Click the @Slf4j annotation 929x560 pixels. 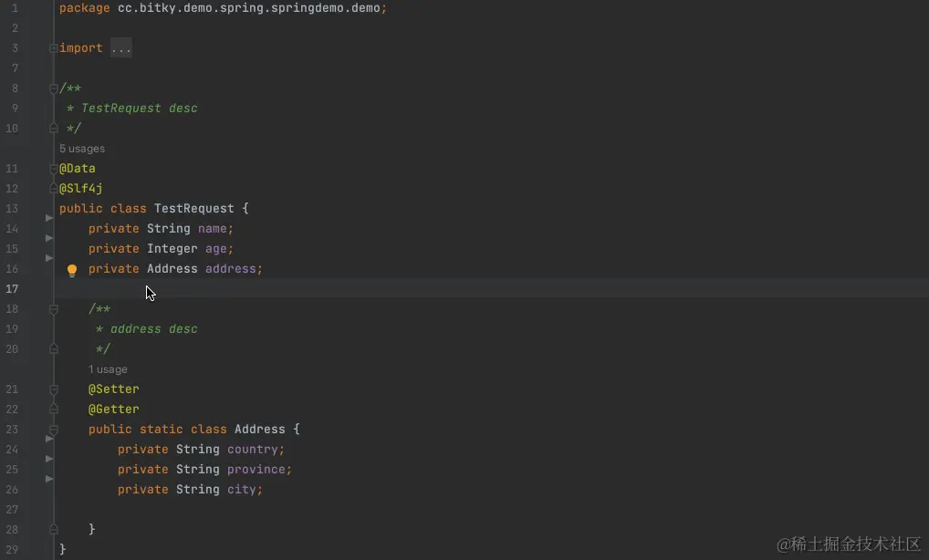[80, 188]
